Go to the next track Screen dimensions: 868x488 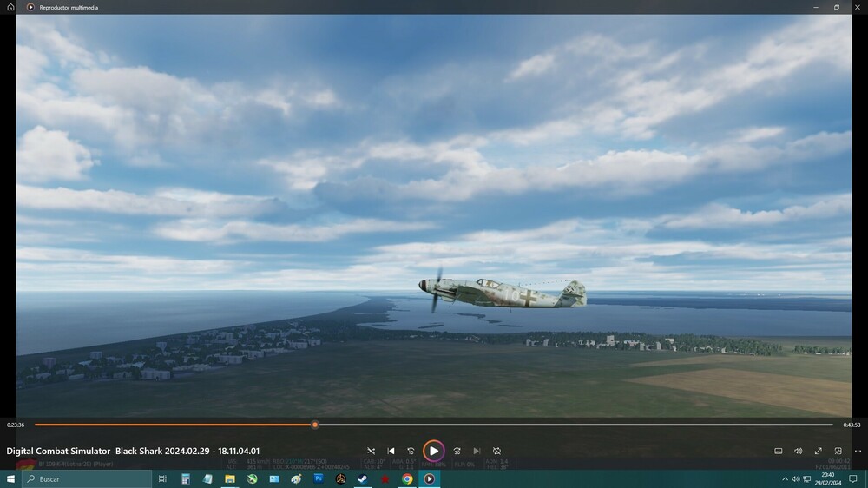coord(477,451)
